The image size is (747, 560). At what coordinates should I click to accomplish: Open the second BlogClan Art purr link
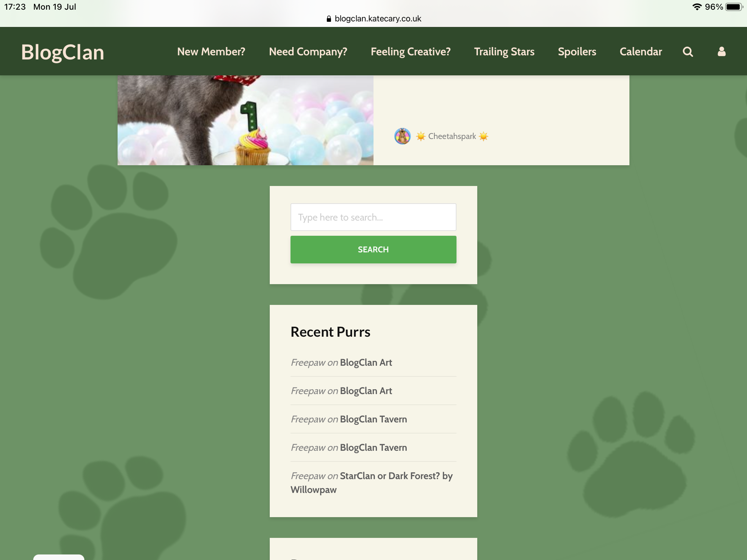[x=366, y=391]
